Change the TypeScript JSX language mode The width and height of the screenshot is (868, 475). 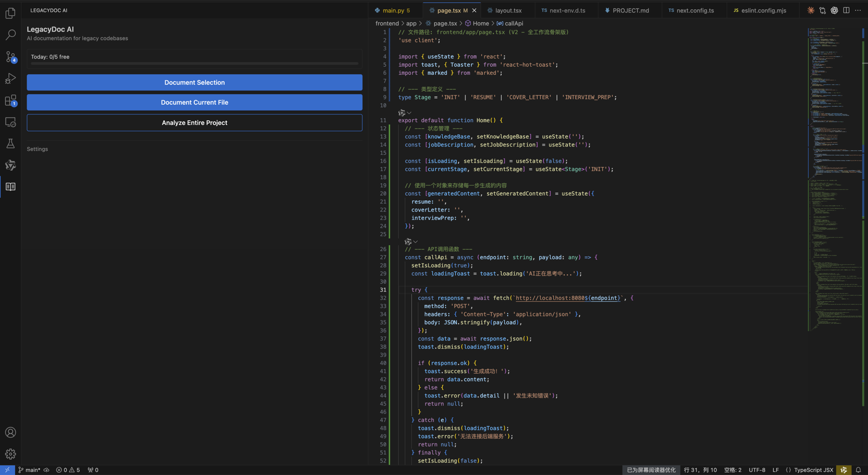[x=813, y=470]
